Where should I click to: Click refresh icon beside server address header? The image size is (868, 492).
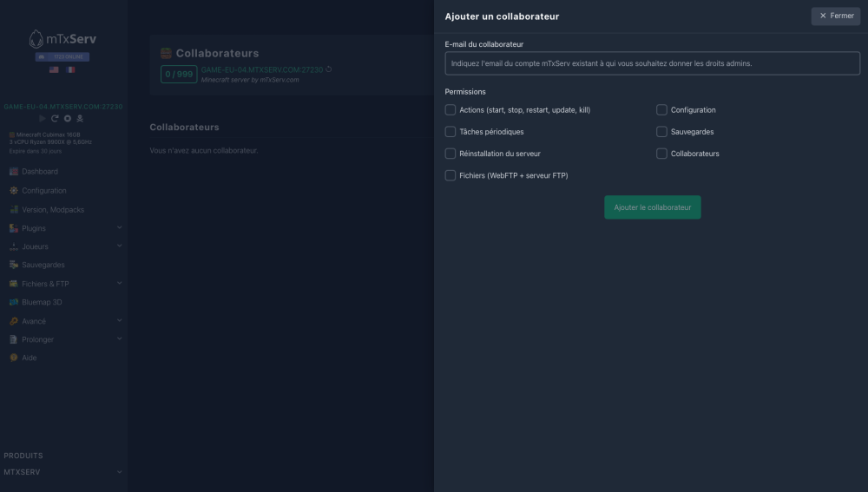329,69
